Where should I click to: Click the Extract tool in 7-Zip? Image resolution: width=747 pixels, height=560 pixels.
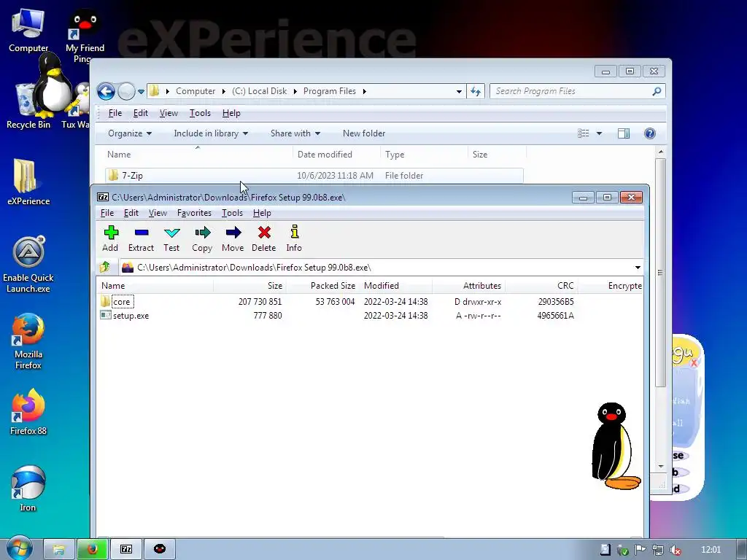pyautogui.click(x=141, y=238)
